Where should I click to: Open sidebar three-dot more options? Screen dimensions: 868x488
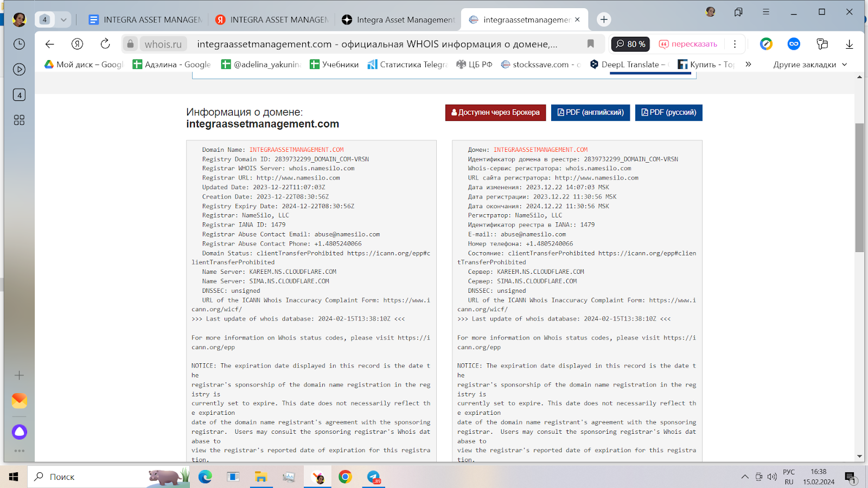click(19, 451)
